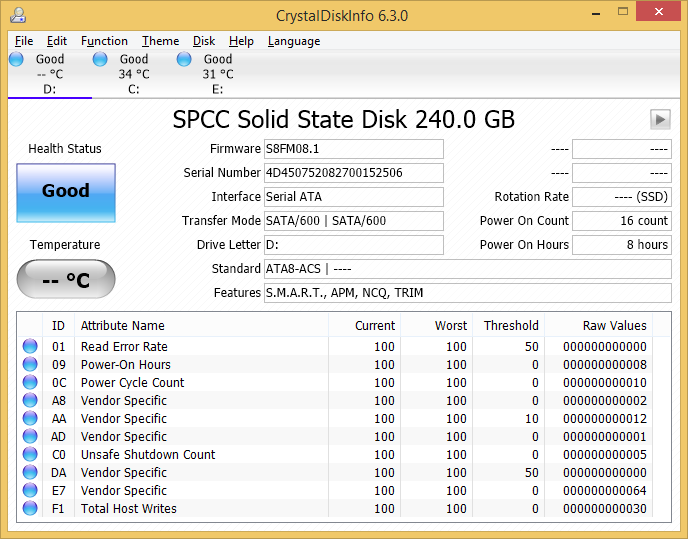Click status orb for attribute A8
This screenshot has height=539, width=688.
(x=30, y=400)
